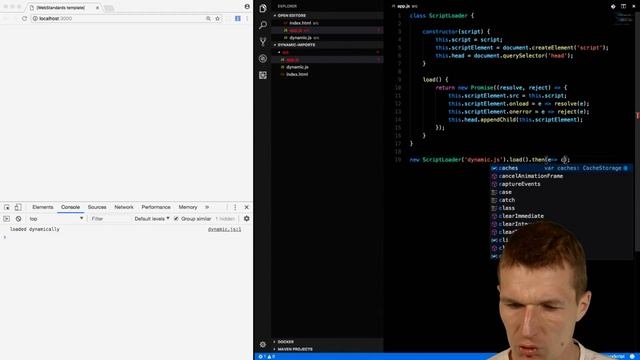The height and width of the screenshot is (360, 640).
Task: Open index.html in the src folder
Action: coord(297,74)
